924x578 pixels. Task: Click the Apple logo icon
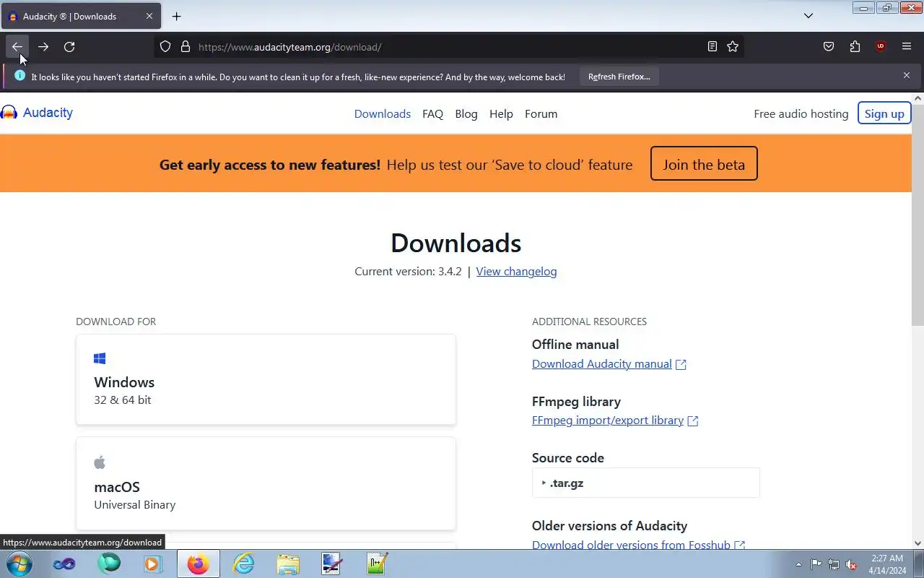100,462
